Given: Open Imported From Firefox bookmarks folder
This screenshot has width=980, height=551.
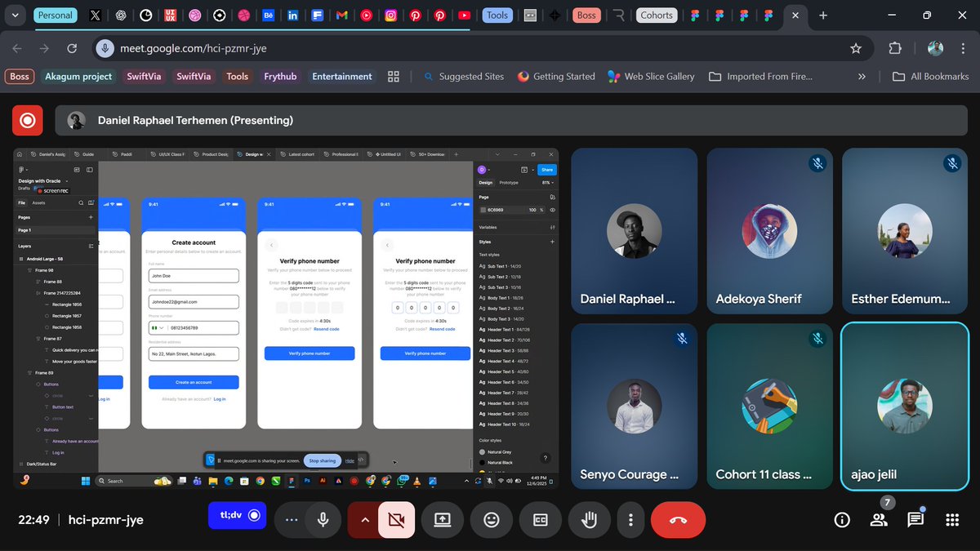Looking at the screenshot, I should (760, 76).
